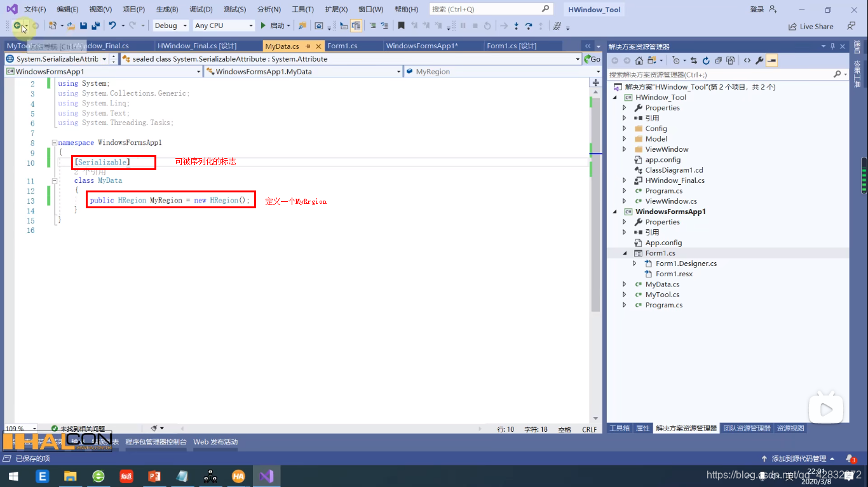Image resolution: width=868 pixels, height=487 pixels.
Task: Click the Visual Studio icon in Windows taskbar
Action: [266, 476]
